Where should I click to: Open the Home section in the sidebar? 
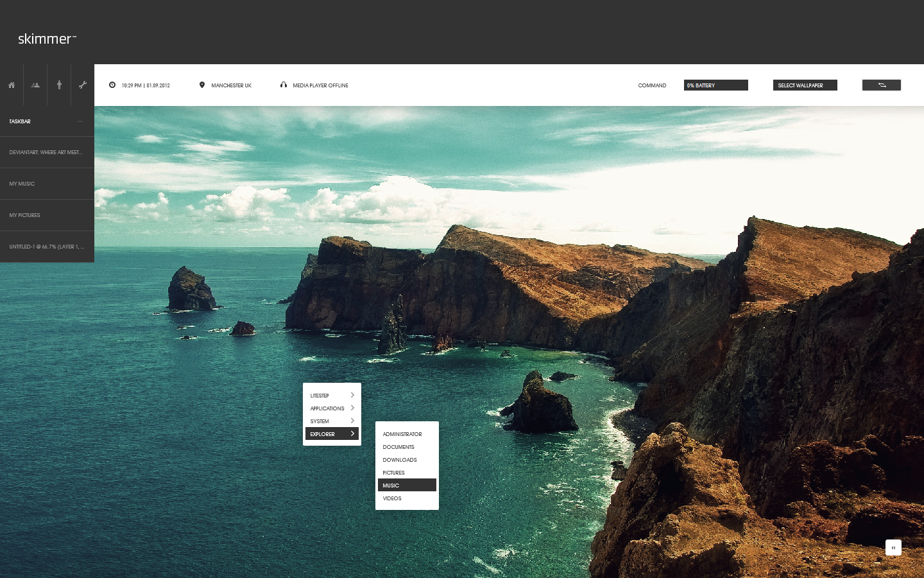(12, 84)
